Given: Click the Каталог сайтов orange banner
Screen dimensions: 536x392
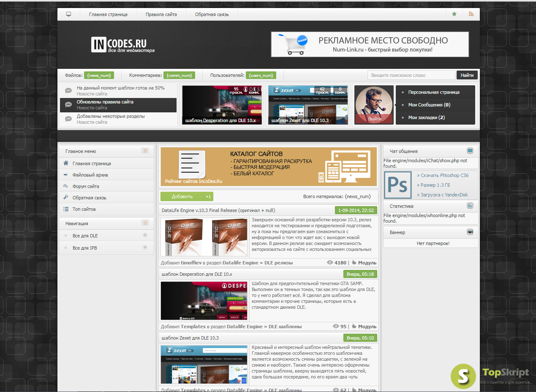Looking at the screenshot, I should tap(269, 166).
